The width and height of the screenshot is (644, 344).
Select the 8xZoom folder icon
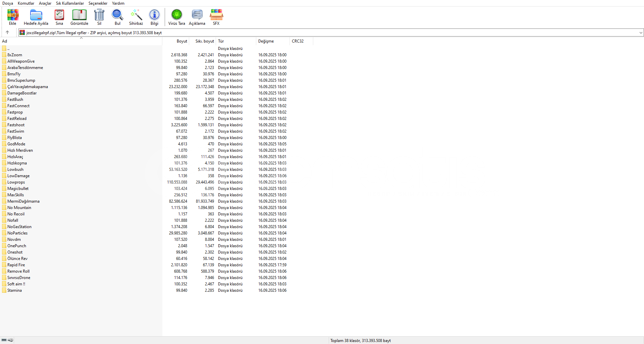pos(4,55)
